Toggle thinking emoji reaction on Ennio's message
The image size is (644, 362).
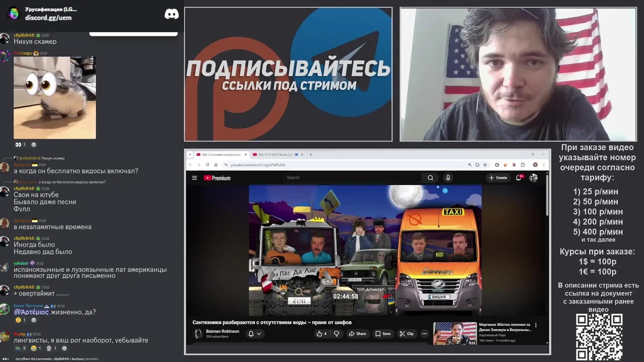click(20, 320)
